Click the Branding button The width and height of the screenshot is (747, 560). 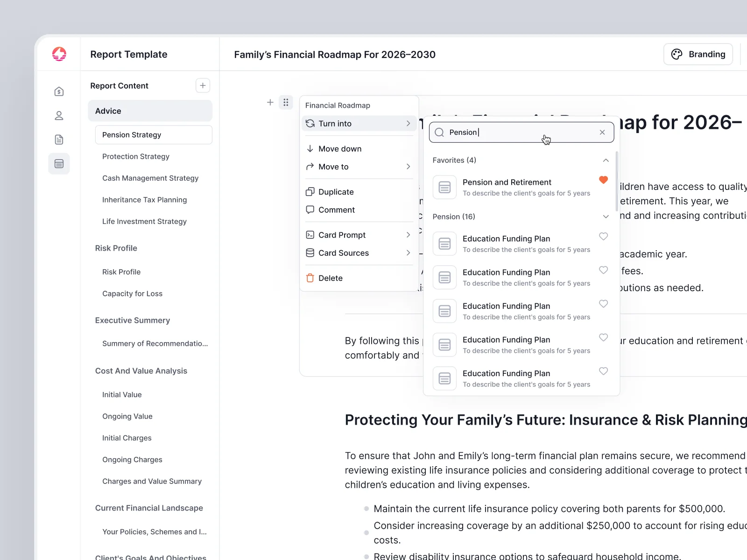point(698,54)
